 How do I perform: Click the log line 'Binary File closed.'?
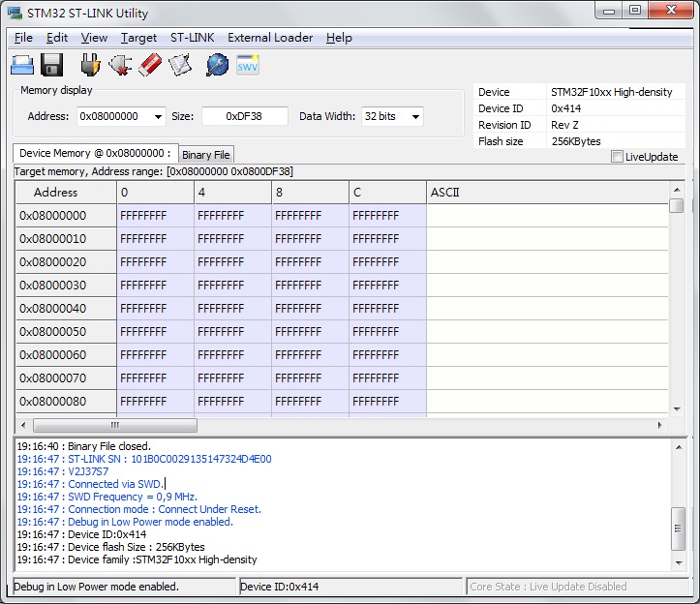pyautogui.click(x=84, y=446)
